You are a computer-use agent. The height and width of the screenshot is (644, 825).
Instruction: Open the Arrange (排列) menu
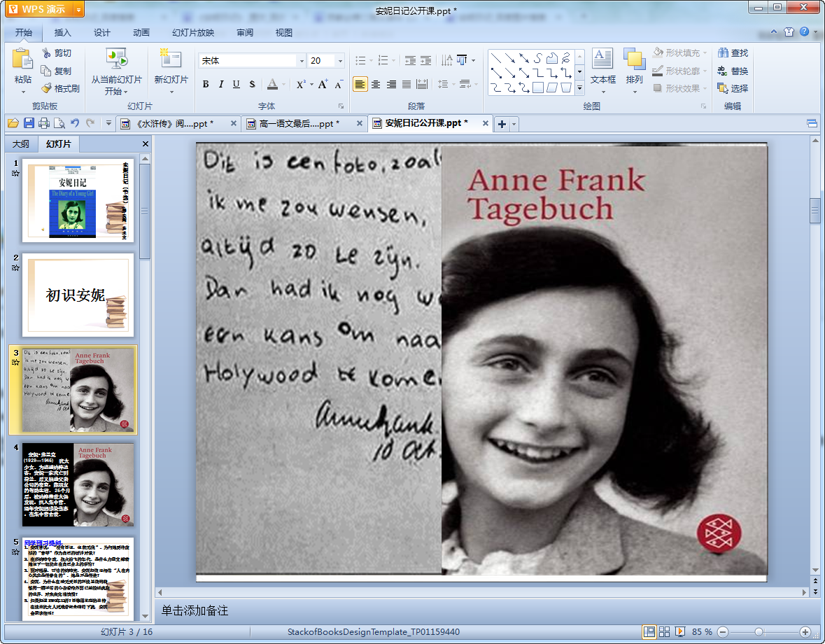[635, 71]
